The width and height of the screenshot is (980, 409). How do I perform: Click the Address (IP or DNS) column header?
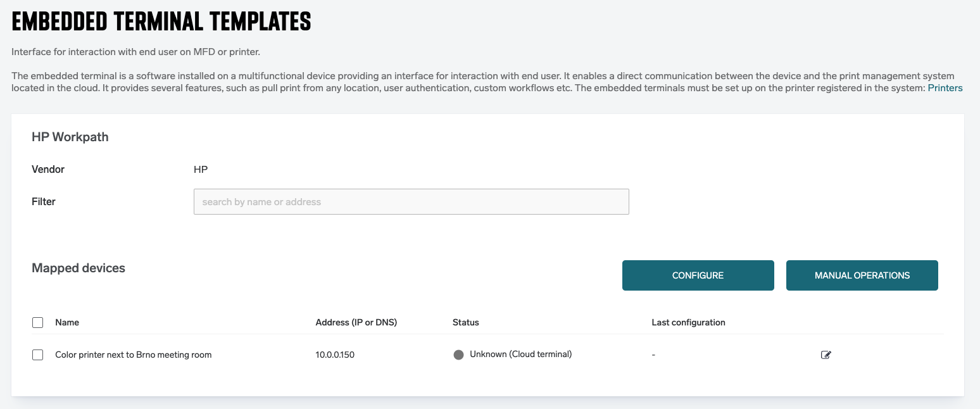pyautogui.click(x=356, y=322)
